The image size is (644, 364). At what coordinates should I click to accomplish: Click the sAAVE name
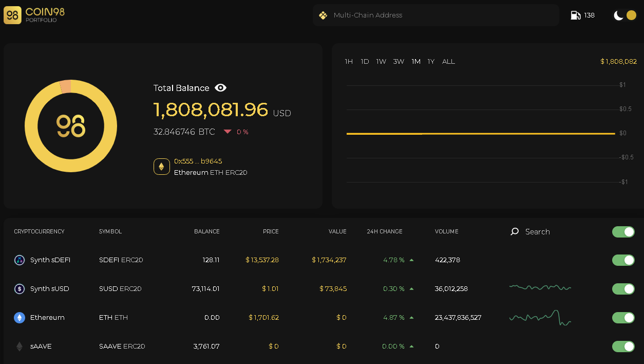[x=41, y=347]
